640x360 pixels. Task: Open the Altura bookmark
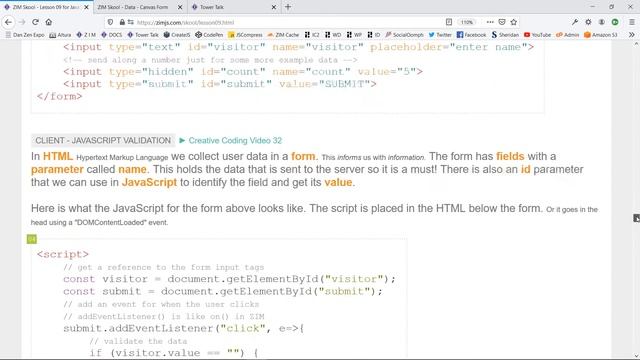pos(60,35)
